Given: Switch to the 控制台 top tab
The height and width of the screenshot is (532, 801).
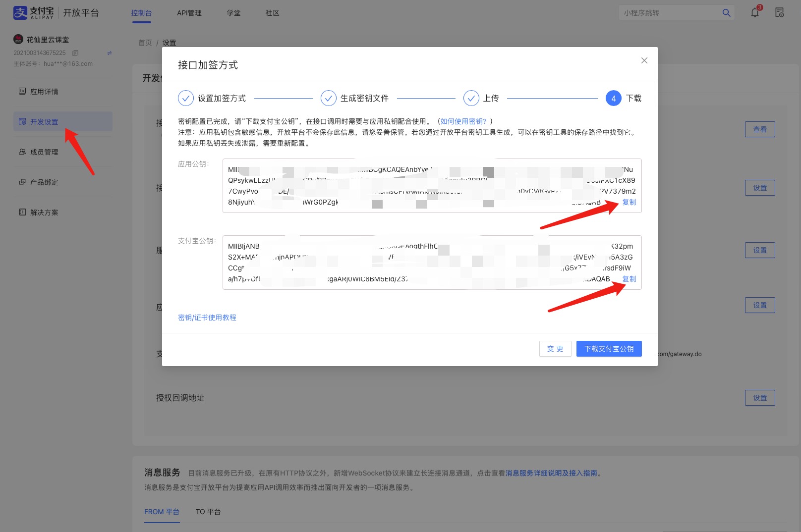Looking at the screenshot, I should (x=141, y=13).
